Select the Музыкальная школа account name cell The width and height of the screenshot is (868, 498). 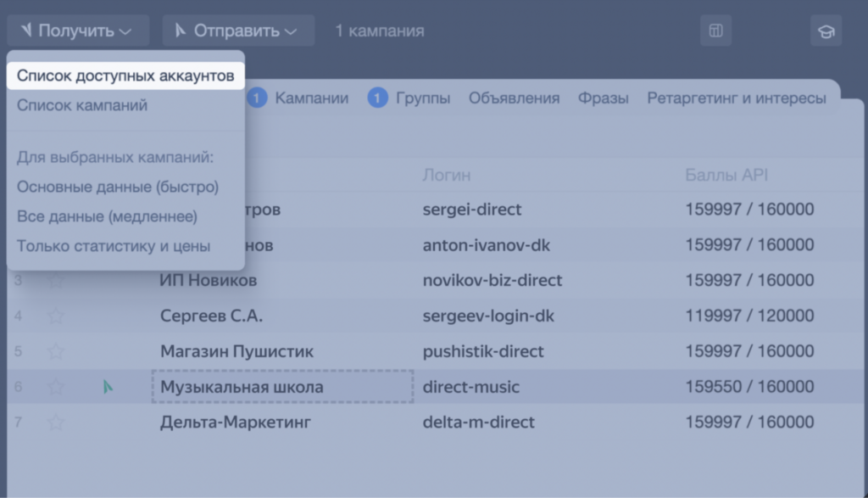[x=281, y=387]
